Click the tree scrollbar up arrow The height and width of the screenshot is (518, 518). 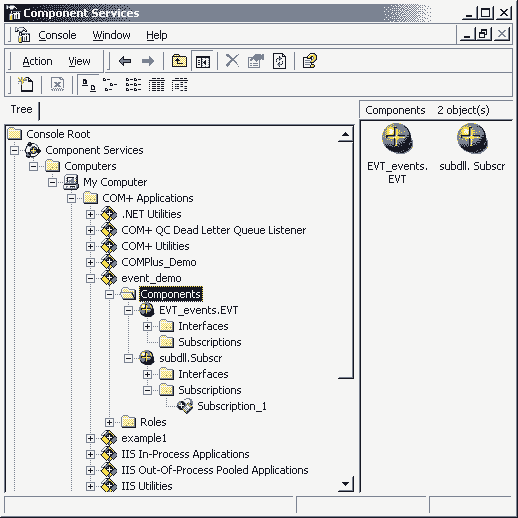346,135
